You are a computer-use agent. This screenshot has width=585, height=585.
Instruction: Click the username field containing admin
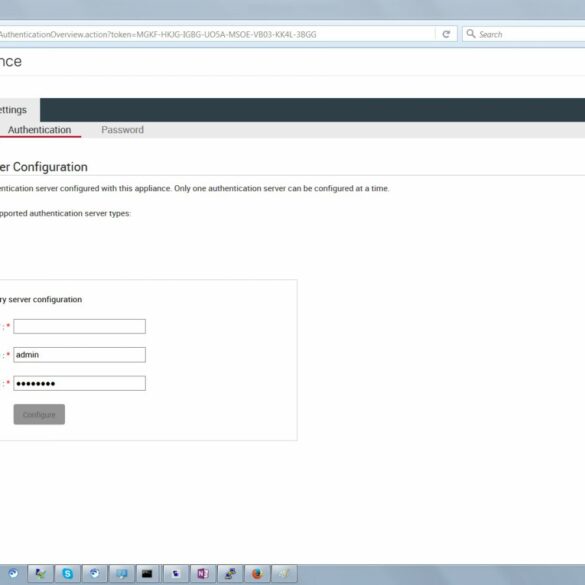(79, 355)
